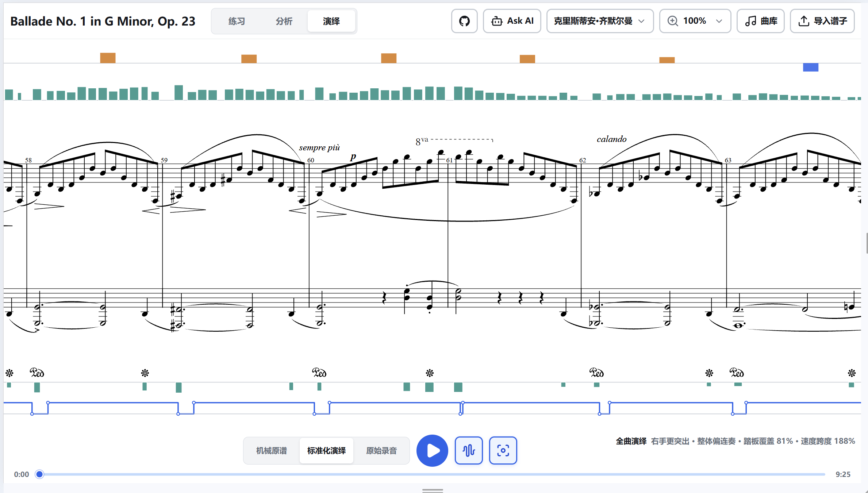The height and width of the screenshot is (493, 868).
Task: Click the vertical scrollbar on the right edge
Action: 867,243
